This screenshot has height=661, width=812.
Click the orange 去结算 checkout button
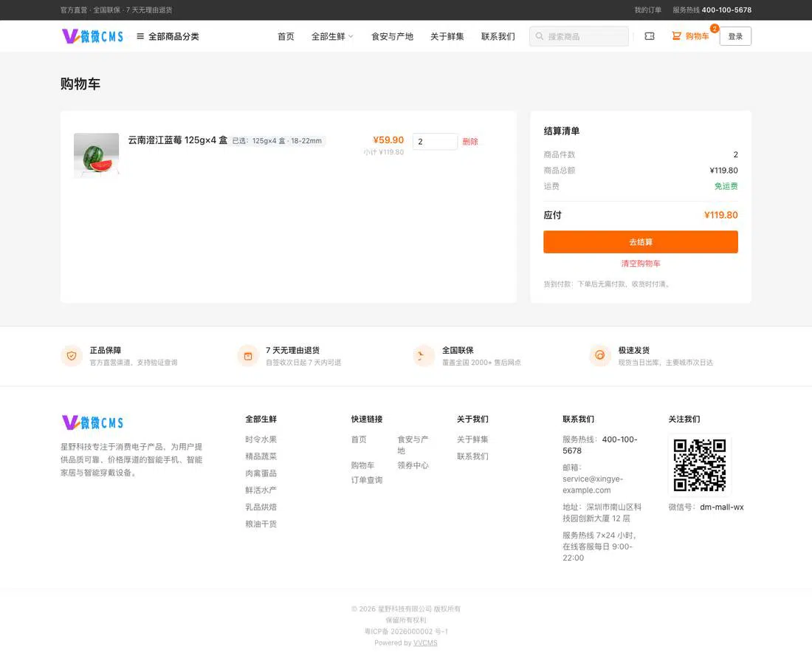tap(641, 242)
